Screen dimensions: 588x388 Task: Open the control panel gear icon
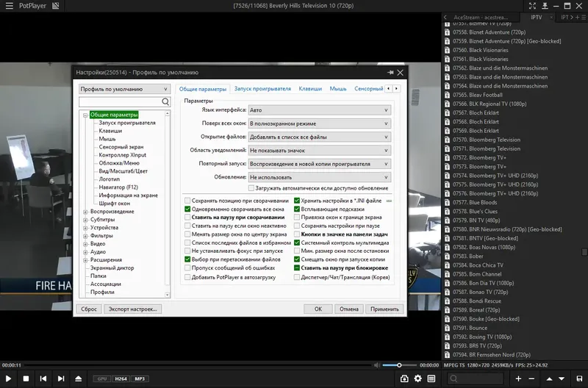pos(417,378)
